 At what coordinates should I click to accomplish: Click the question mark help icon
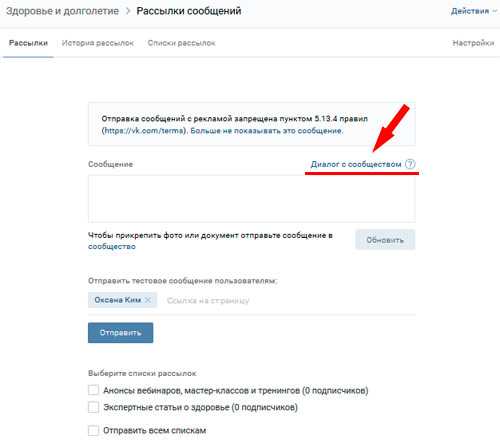click(410, 164)
